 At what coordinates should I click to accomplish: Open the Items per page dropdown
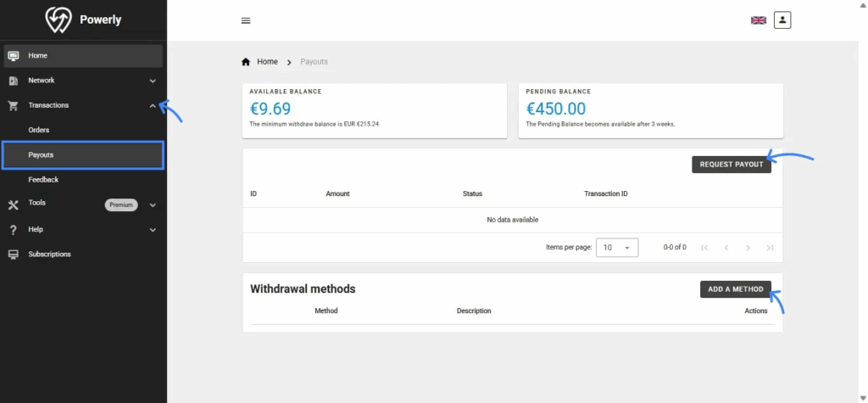[617, 248]
